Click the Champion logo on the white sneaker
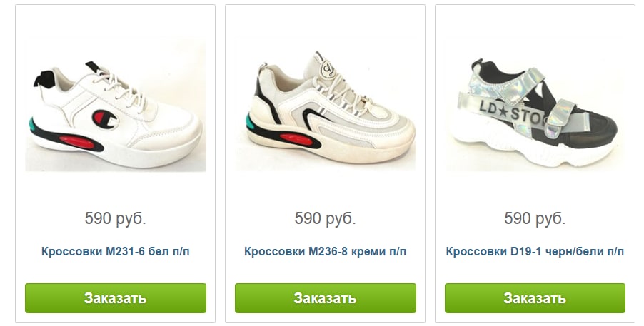 pos(105,120)
